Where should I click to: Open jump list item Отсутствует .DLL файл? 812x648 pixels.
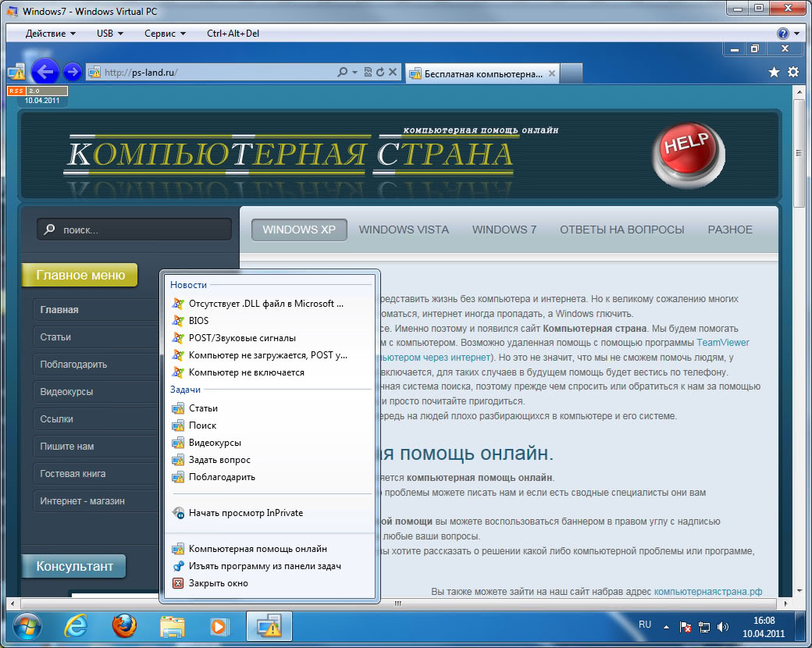[x=269, y=304]
